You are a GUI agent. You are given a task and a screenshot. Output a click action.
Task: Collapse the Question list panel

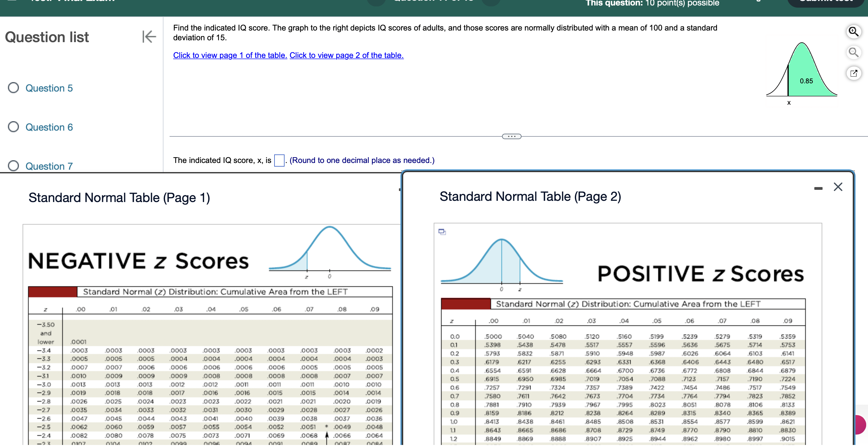click(149, 37)
